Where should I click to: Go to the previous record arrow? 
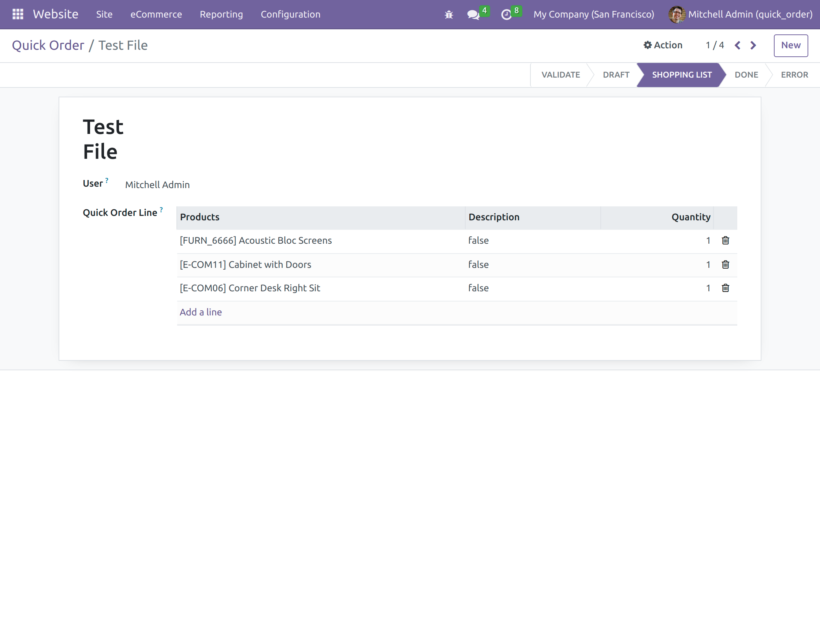tap(737, 45)
